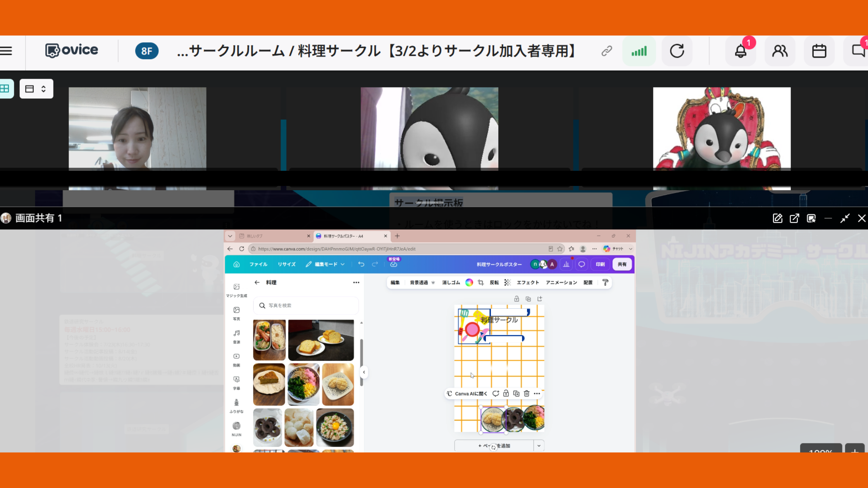Viewport: 868px width, 488px height.
Task: Open the transparency checkerboard control
Action: point(507,282)
